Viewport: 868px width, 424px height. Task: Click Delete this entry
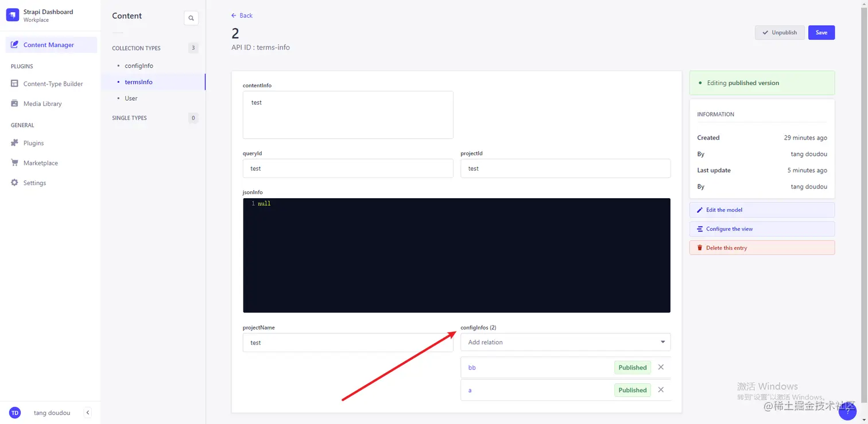pos(762,248)
